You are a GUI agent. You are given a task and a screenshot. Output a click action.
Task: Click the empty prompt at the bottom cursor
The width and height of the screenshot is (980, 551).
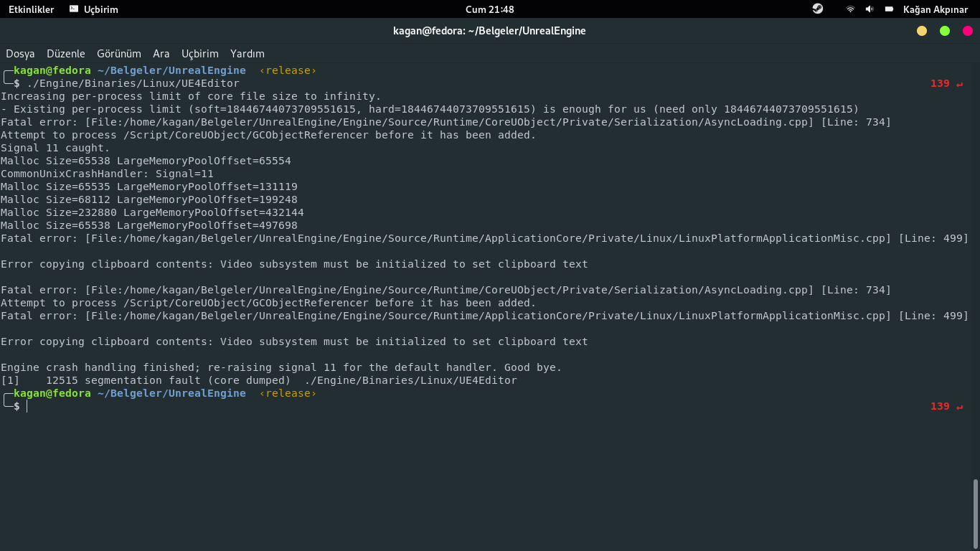(27, 406)
